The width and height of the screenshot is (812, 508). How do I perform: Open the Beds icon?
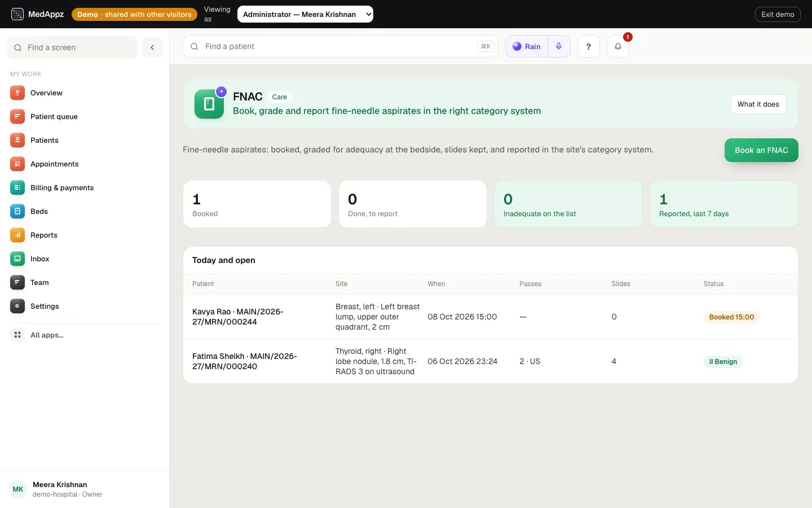coord(17,212)
